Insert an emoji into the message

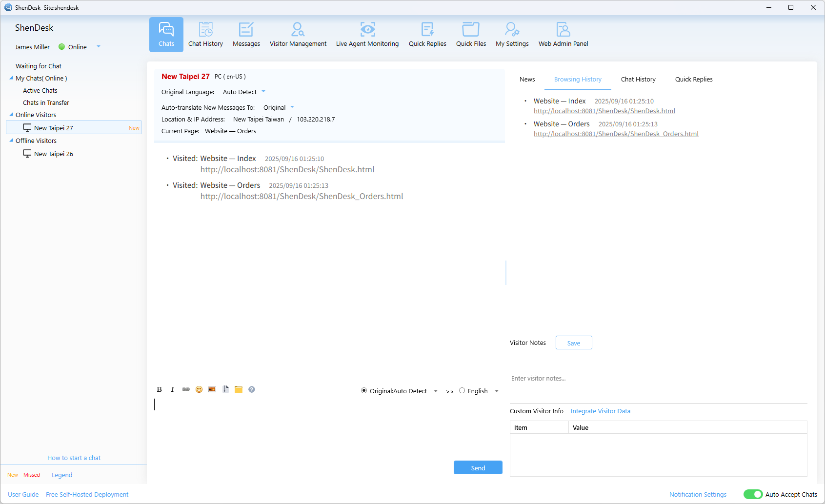199,389
